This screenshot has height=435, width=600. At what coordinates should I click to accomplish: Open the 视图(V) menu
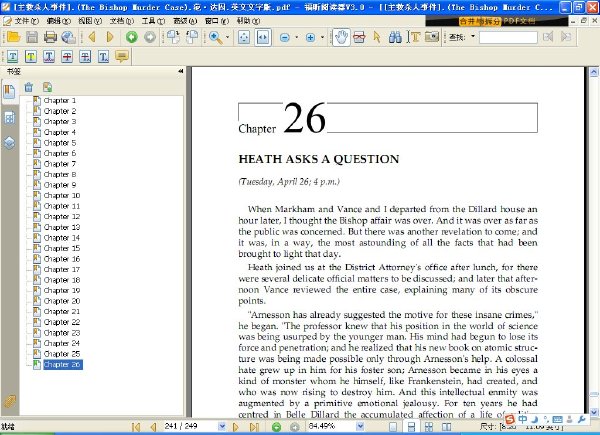(x=90, y=21)
